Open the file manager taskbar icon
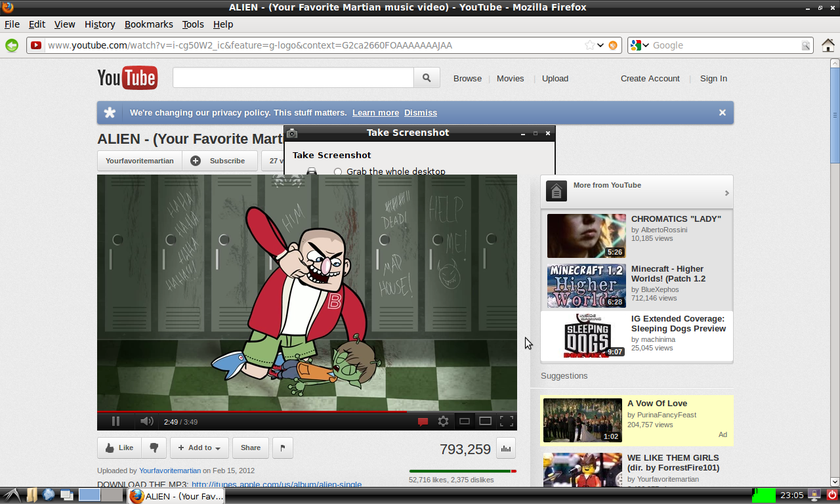 (31, 495)
